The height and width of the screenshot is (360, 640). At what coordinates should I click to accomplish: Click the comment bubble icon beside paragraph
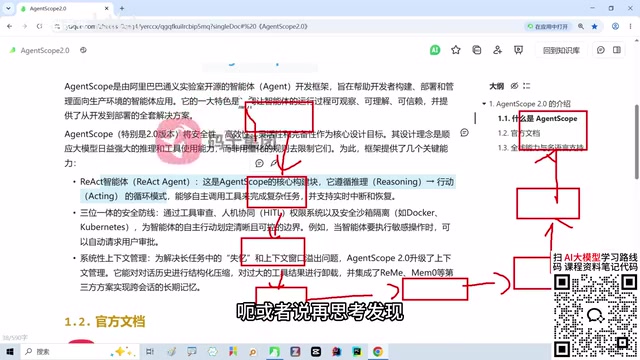click(464, 133)
